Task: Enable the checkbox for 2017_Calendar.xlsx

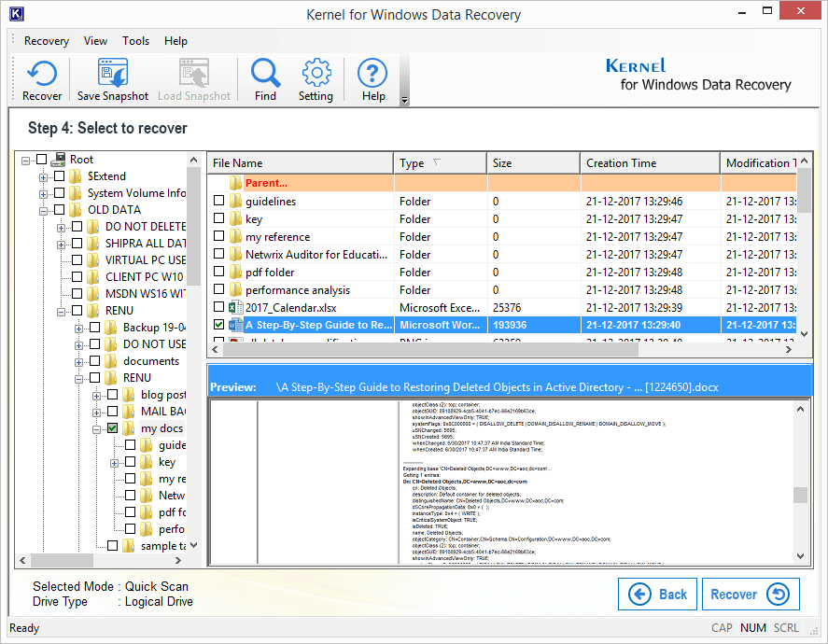Action: [218, 307]
